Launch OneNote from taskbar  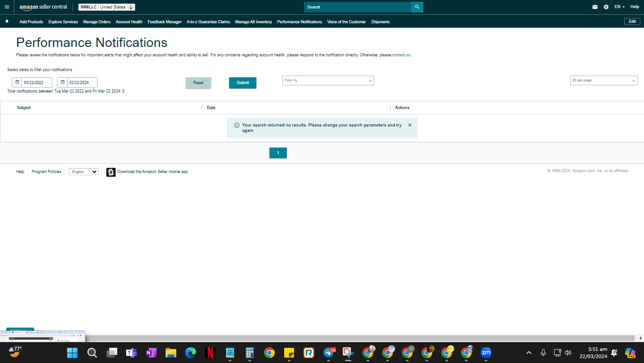pos(151,353)
